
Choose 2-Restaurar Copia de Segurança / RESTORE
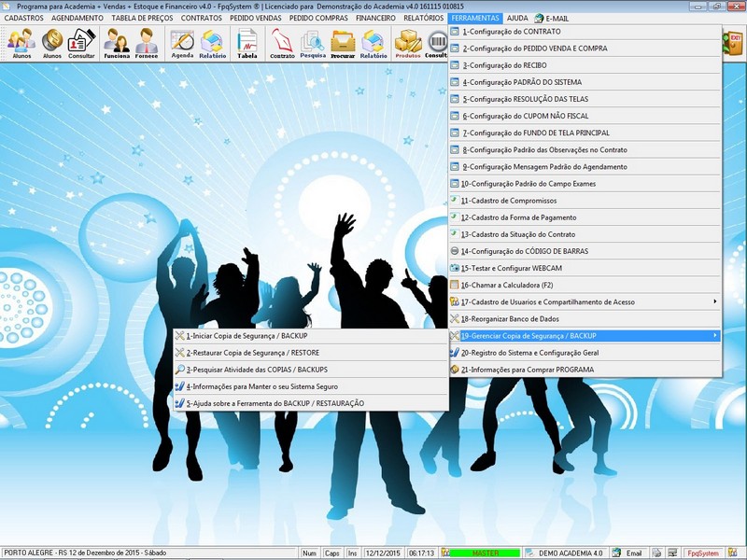[311, 353]
